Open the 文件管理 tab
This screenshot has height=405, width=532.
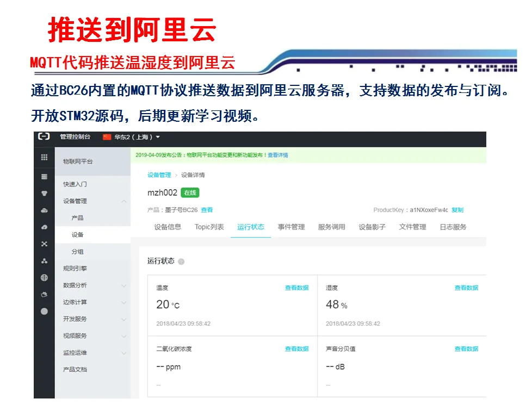tap(412, 227)
